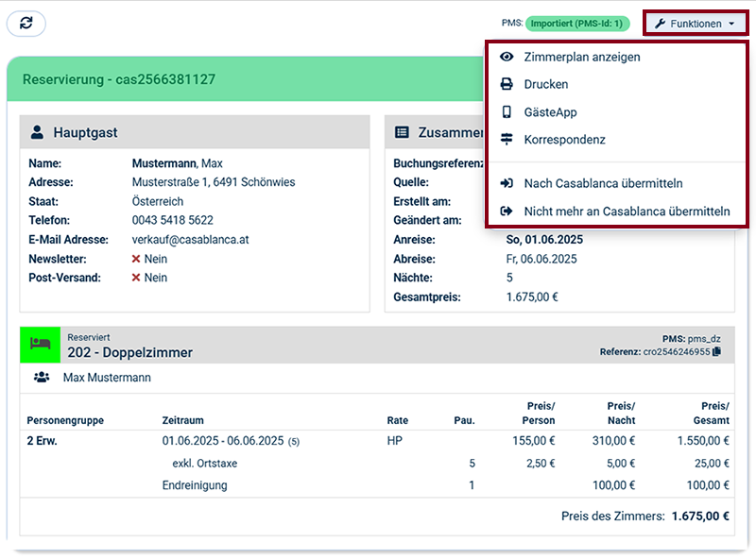Select Zimmerplan anzeigen menu entry
The image size is (756, 559).
(581, 57)
